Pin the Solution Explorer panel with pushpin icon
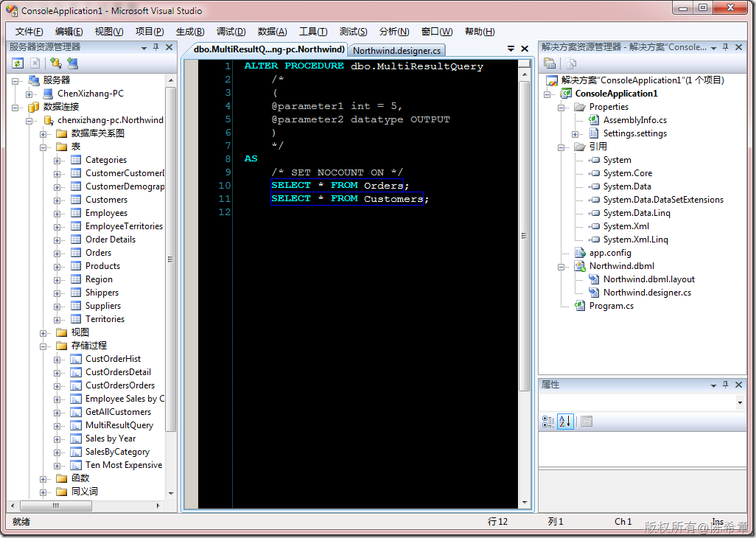 click(x=726, y=46)
